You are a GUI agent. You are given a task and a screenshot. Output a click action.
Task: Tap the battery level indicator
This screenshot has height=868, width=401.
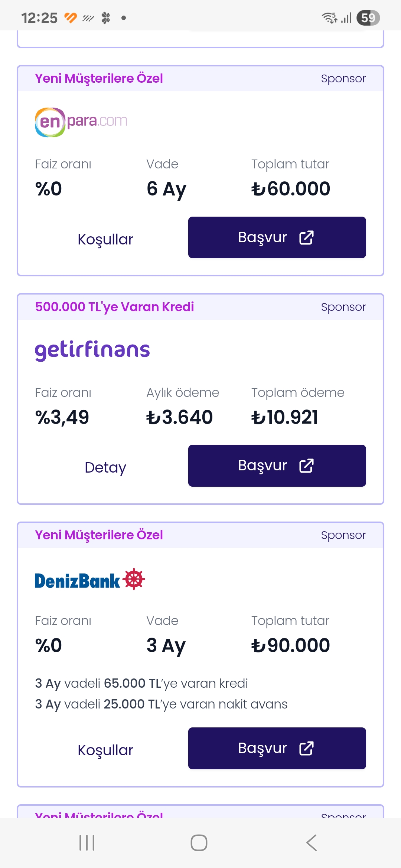[x=368, y=18]
